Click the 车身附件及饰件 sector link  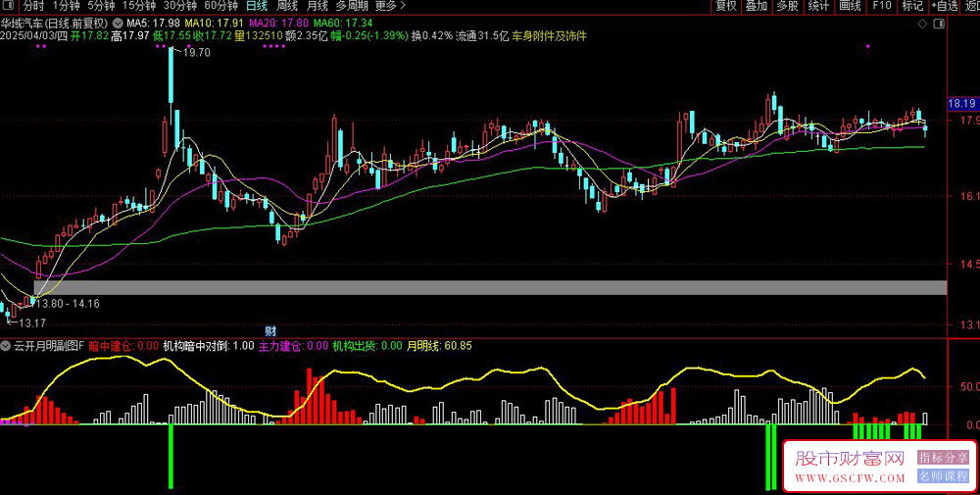(x=550, y=36)
